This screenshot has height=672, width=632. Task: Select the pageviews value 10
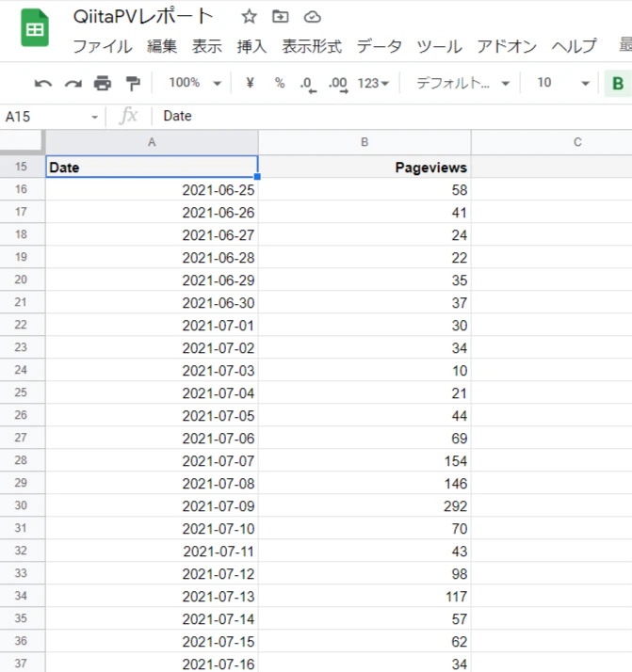[x=365, y=370]
